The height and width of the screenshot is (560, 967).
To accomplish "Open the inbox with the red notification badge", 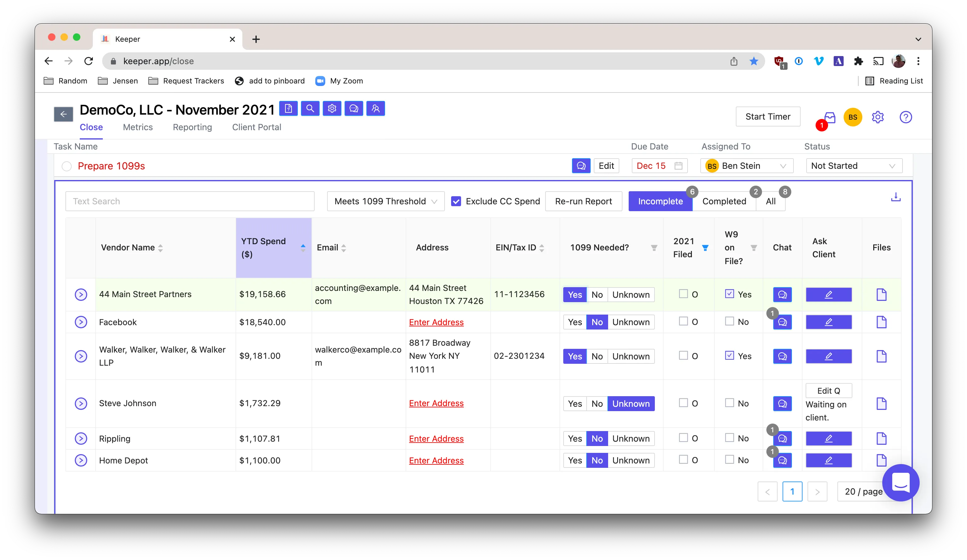I will click(829, 117).
